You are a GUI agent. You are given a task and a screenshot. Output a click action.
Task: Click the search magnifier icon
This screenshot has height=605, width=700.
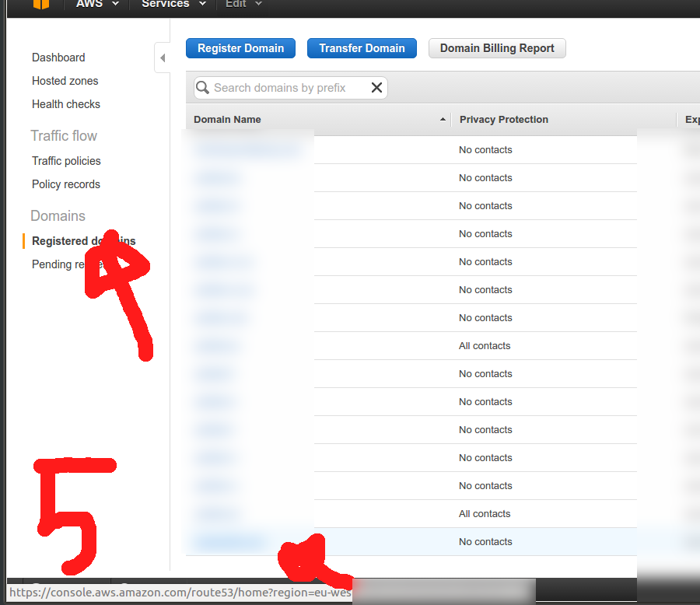tap(203, 88)
